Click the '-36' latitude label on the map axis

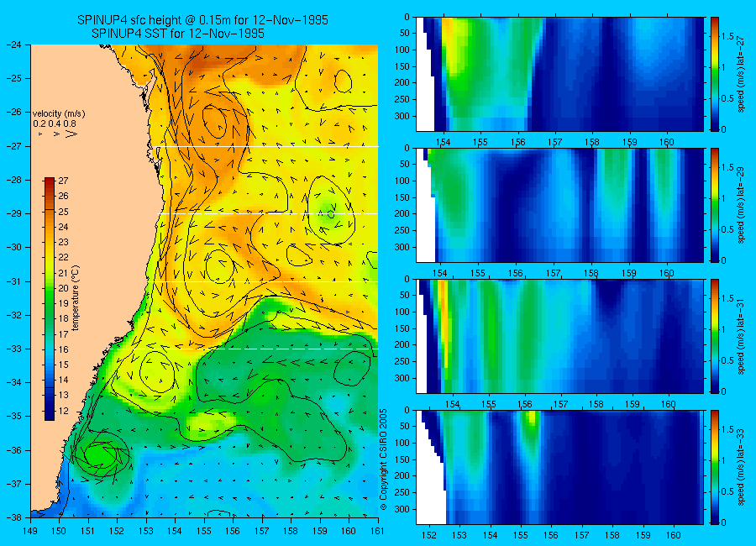13,450
